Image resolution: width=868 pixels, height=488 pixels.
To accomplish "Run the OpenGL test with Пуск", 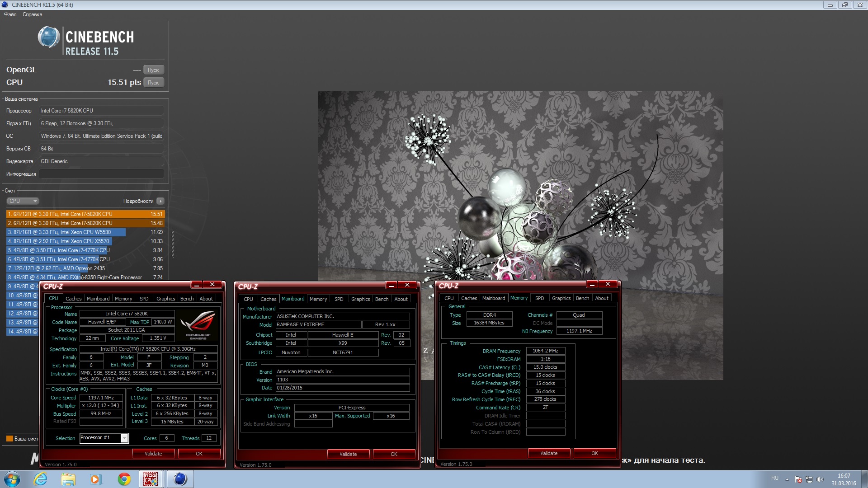I will [154, 70].
